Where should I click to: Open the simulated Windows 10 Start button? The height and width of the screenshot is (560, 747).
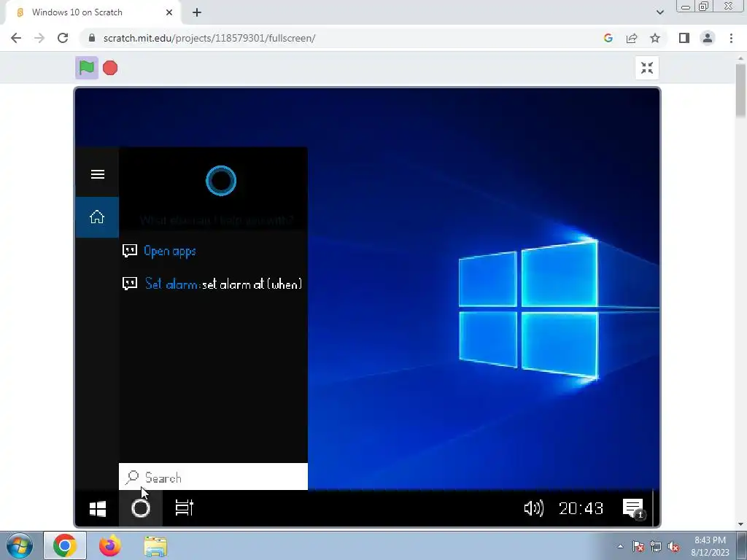coord(98,508)
